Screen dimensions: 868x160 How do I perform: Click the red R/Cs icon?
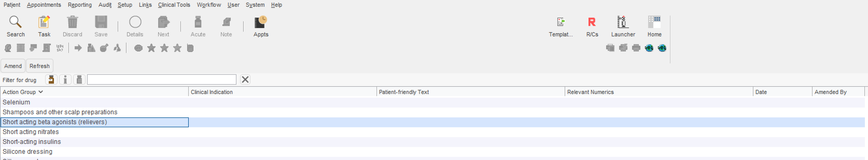(x=592, y=22)
